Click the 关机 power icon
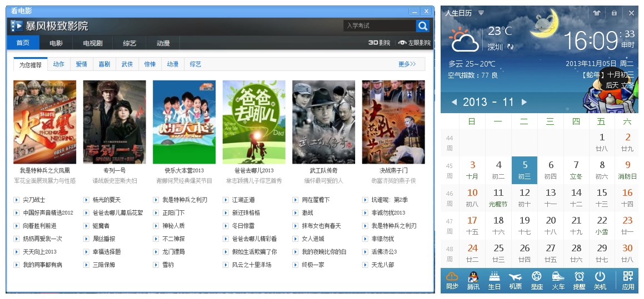 [x=600, y=276]
